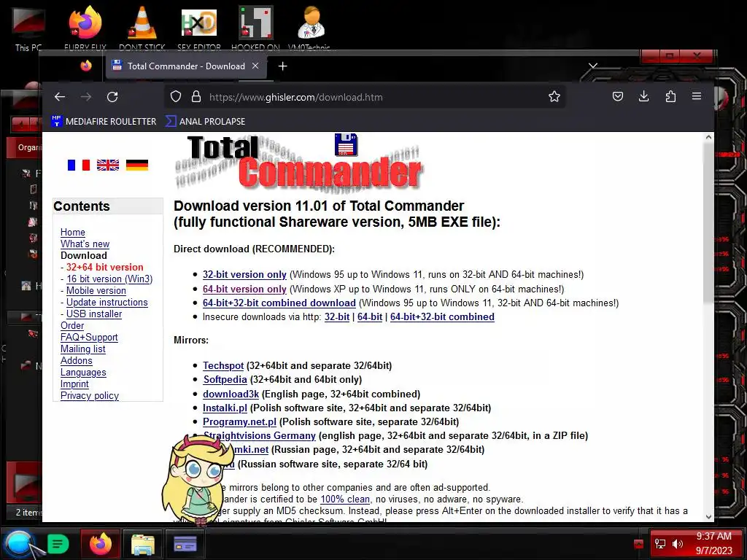Open the Languages link
Viewport: 747px width, 560px height.
[x=83, y=373]
